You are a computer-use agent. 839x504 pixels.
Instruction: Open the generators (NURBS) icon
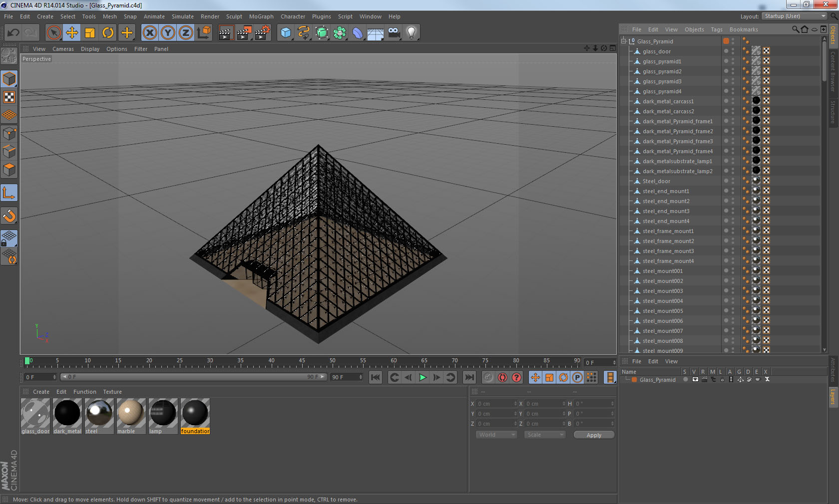click(322, 33)
